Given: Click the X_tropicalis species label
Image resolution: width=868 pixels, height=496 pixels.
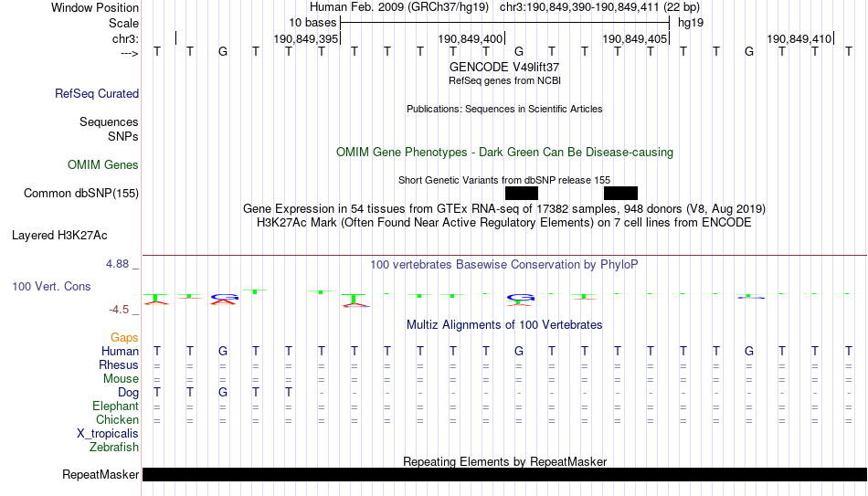Looking at the screenshot, I should click(108, 434).
